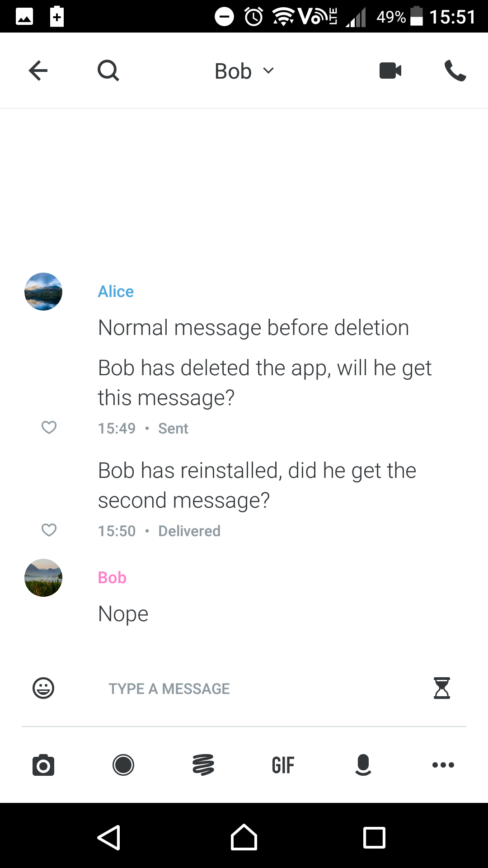This screenshot has width=488, height=868.
Task: Like the 15:50 delivered message
Action: pos(49,530)
